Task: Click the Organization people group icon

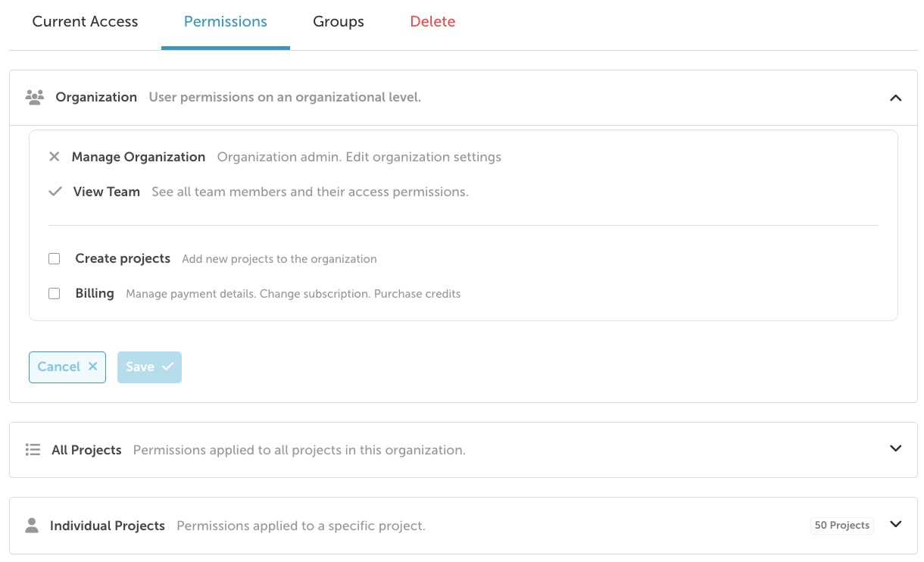Action: [34, 97]
